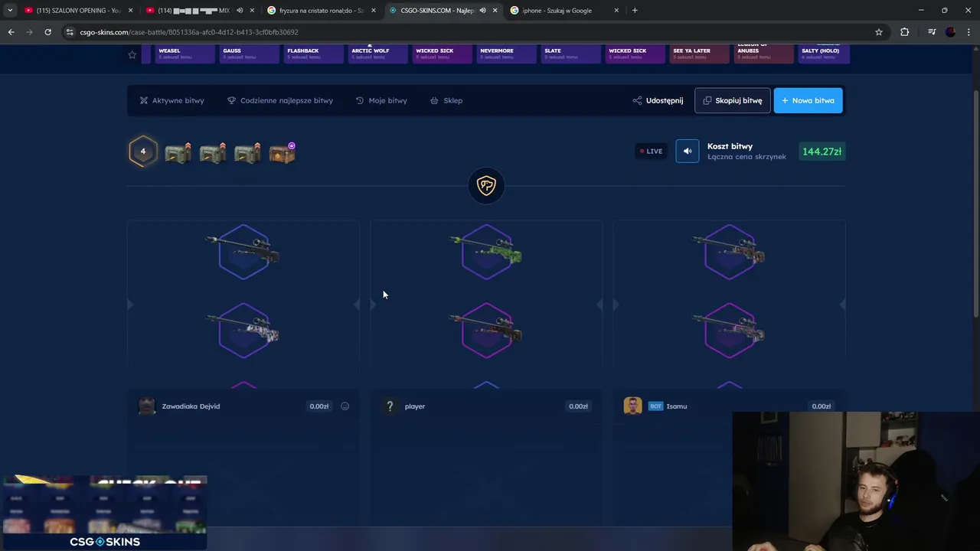View site information icon in address bar

click(70, 32)
